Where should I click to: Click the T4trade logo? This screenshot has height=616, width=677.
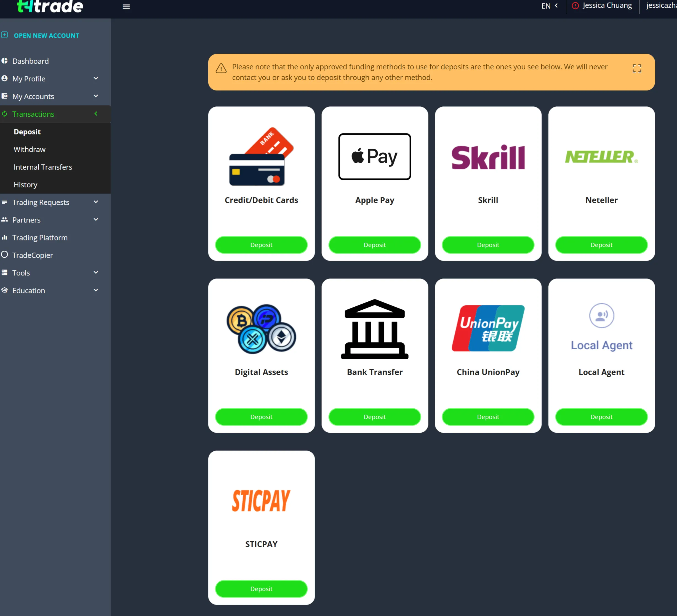tap(50, 6)
